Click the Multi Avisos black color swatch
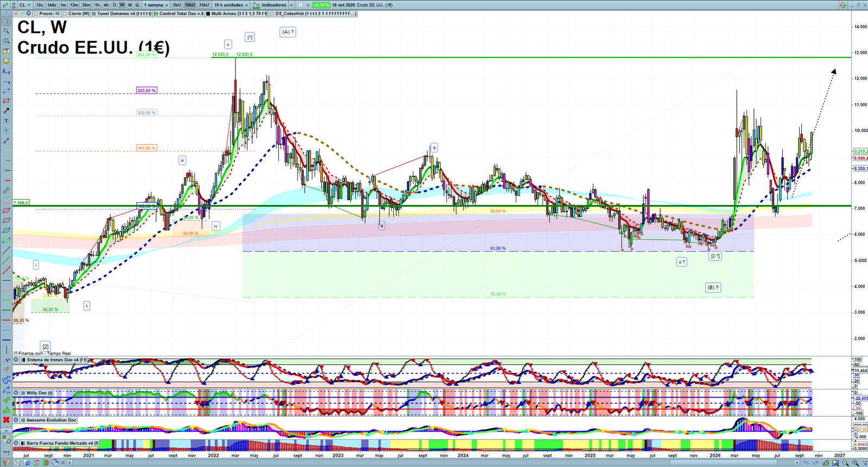The image size is (868, 467). point(208,14)
